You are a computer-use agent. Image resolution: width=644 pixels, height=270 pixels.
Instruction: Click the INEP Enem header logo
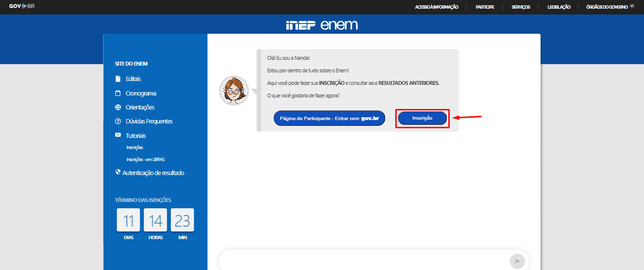click(322, 25)
